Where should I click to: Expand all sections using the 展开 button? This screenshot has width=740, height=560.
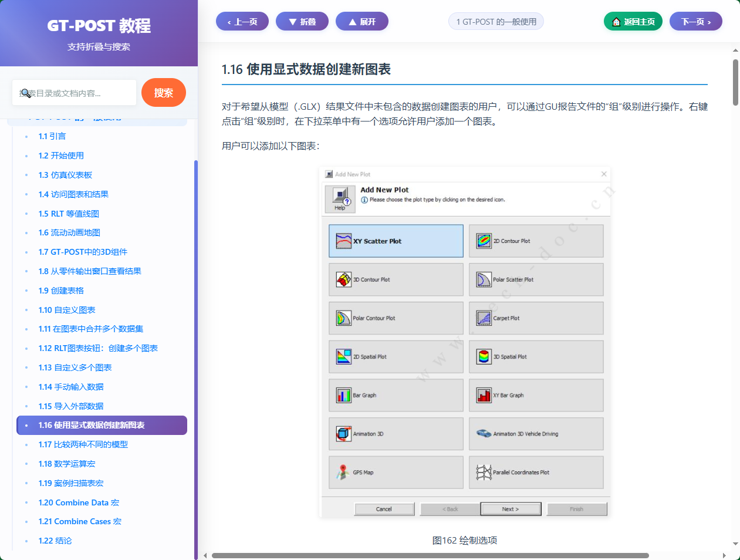(x=362, y=21)
